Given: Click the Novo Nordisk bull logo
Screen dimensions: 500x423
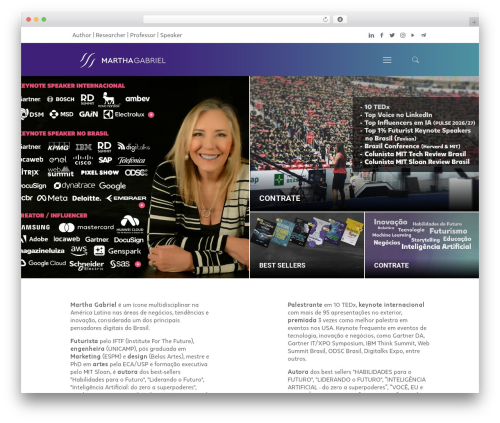Looking at the screenshot, I should click(109, 100).
